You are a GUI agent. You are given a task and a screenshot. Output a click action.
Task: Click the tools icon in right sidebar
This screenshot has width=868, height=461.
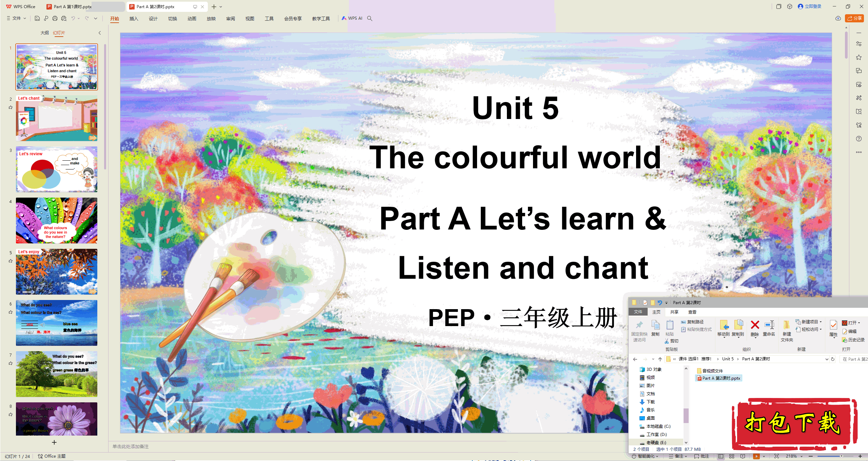pyautogui.click(x=859, y=98)
